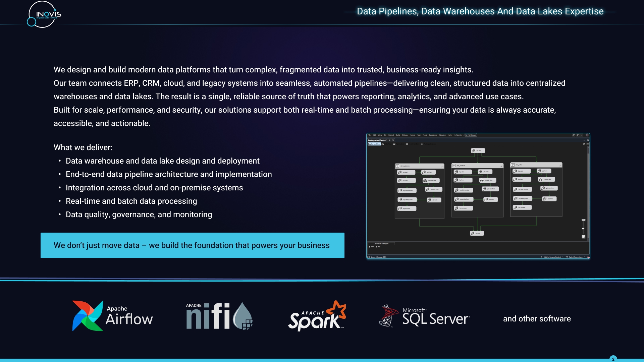Click Add to Source Control
The height and width of the screenshot is (362, 644).
(552, 257)
